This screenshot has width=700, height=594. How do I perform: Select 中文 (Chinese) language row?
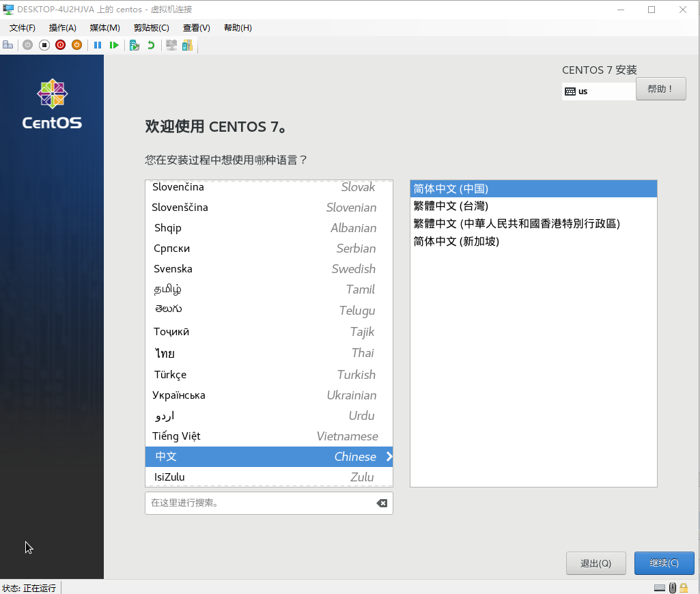269,457
